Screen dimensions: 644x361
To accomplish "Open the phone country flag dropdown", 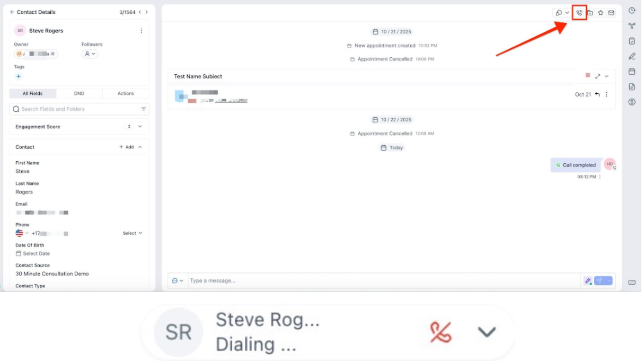I will [22, 233].
